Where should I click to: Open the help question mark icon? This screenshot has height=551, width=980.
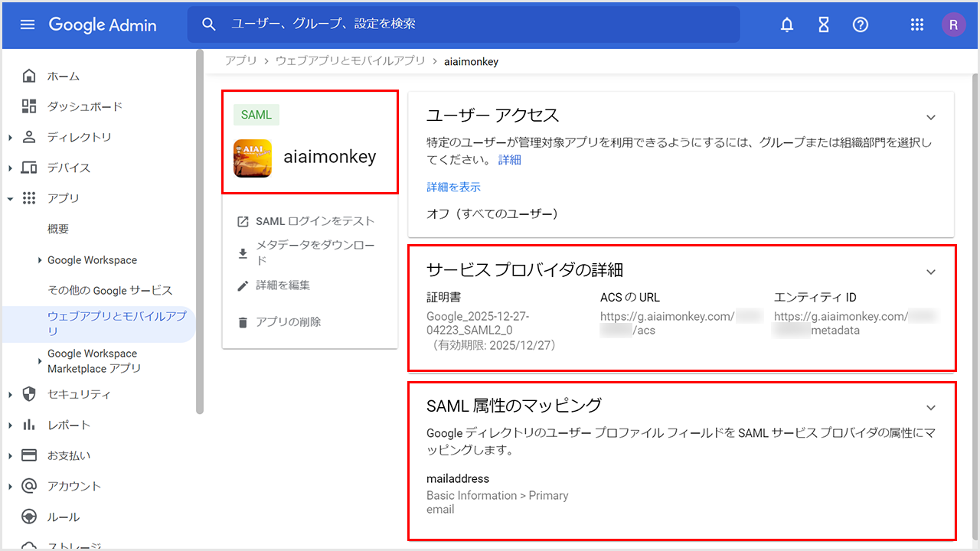point(860,24)
